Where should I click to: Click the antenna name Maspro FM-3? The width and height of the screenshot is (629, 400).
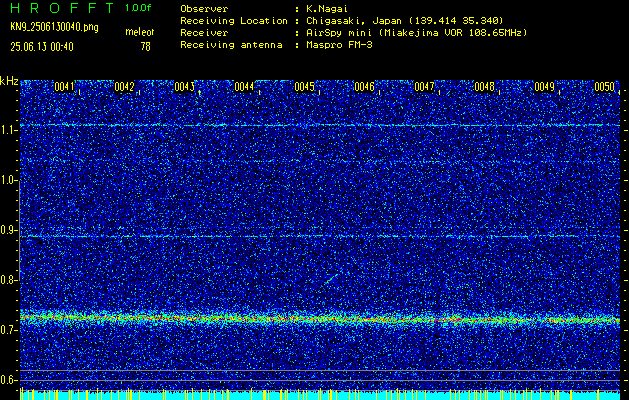339,45
